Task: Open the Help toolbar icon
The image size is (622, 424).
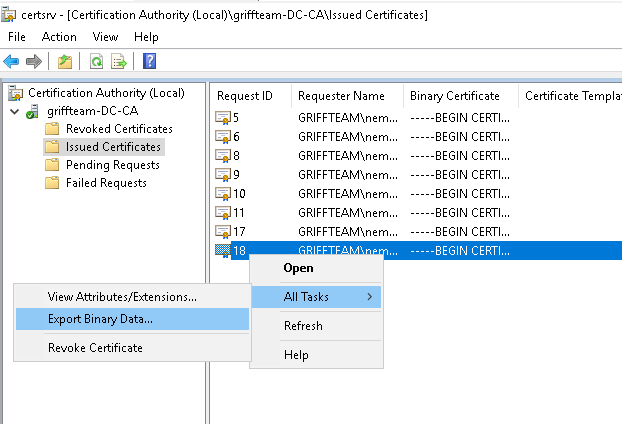Action: 149,61
